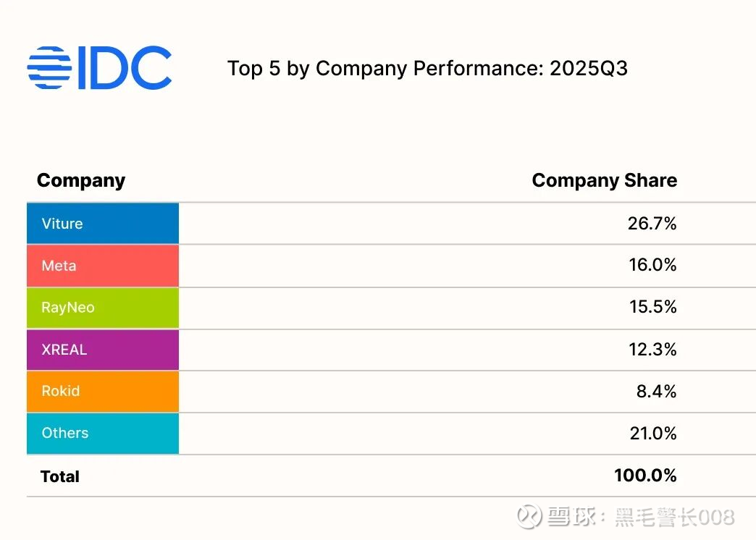Screen dimensions: 756x540
Task: Click the 100.0% total value
Action: [645, 476]
